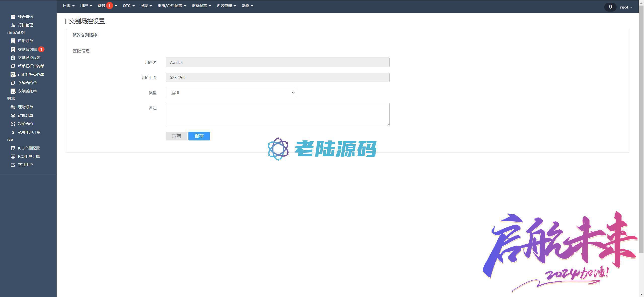Expand the 财富配置 menu

pyautogui.click(x=201, y=6)
